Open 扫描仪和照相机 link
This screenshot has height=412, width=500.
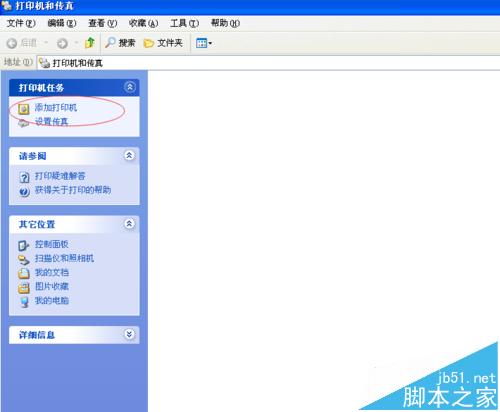[64, 258]
